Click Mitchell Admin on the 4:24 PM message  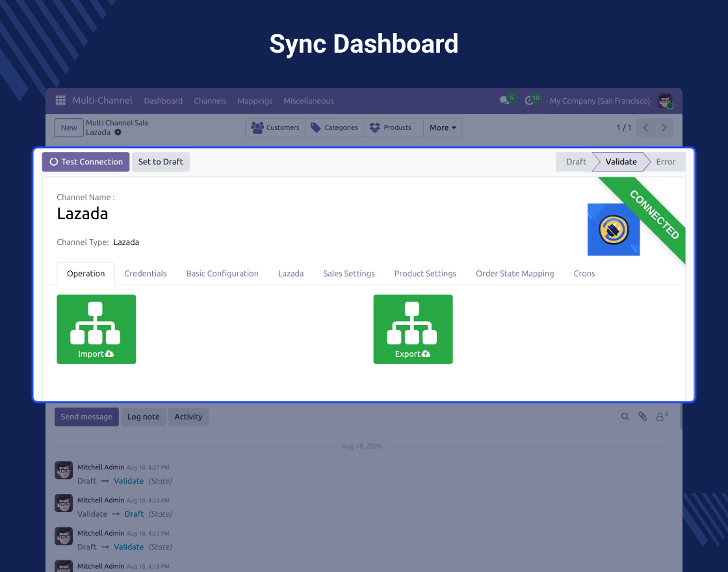101,500
